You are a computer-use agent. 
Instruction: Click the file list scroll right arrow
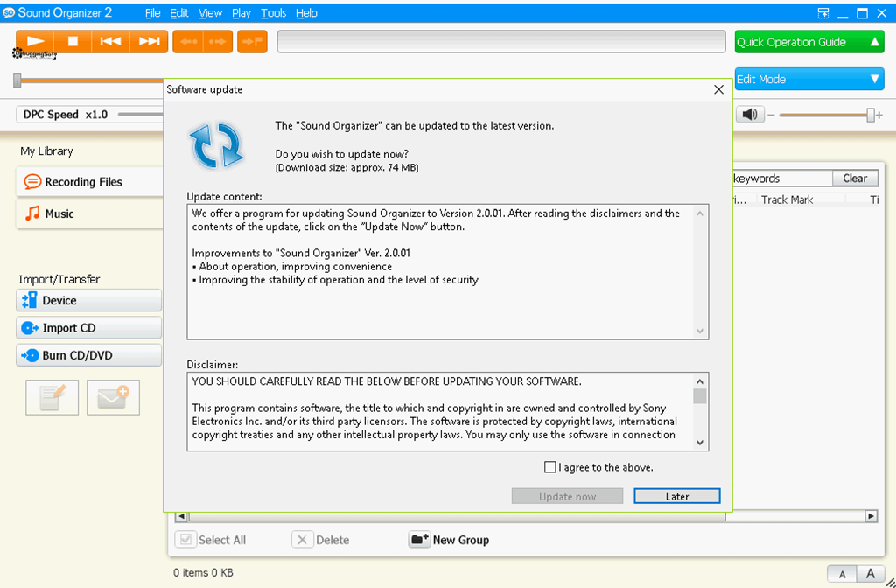[871, 516]
